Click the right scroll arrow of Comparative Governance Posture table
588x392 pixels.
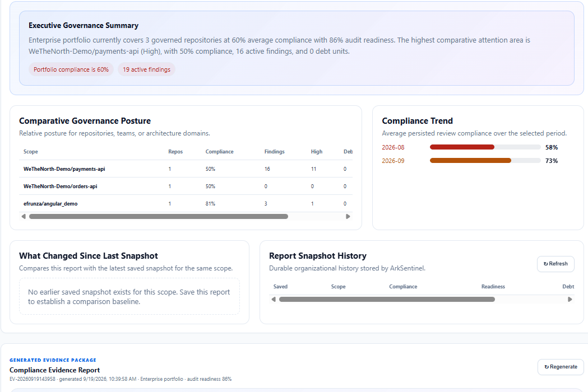[348, 217]
